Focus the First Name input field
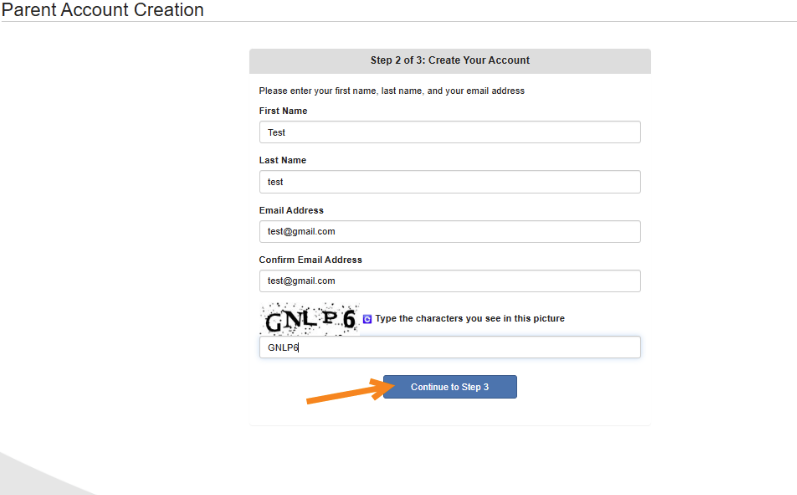The width and height of the screenshot is (797, 495). 450,132
